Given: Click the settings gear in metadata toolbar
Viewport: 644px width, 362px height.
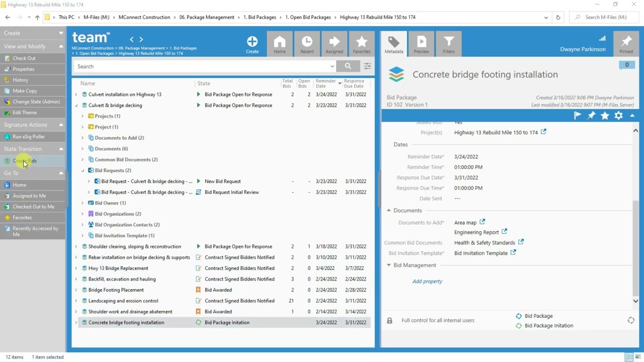Looking at the screenshot, I should point(618,116).
